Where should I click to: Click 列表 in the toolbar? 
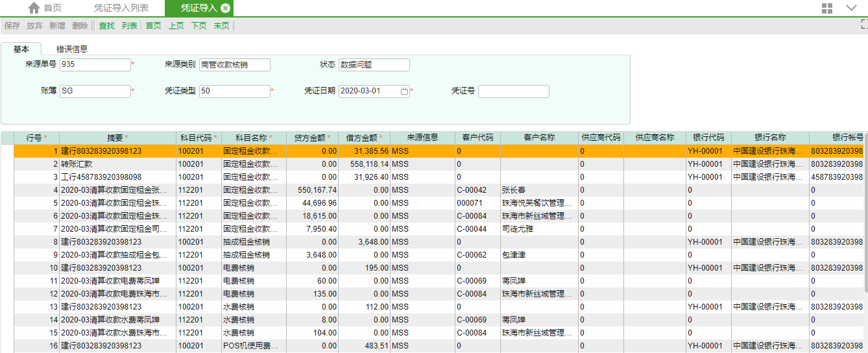click(x=129, y=26)
